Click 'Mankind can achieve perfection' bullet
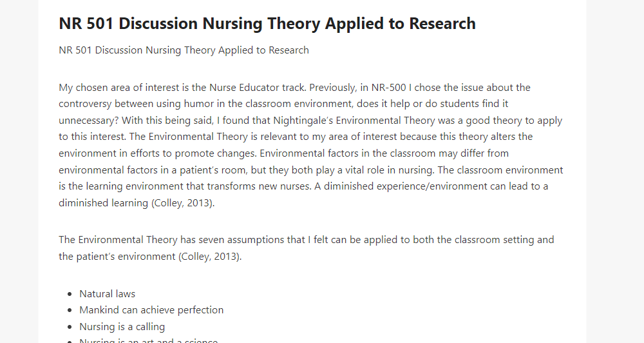Screen dimensions: 644x343 151,309
